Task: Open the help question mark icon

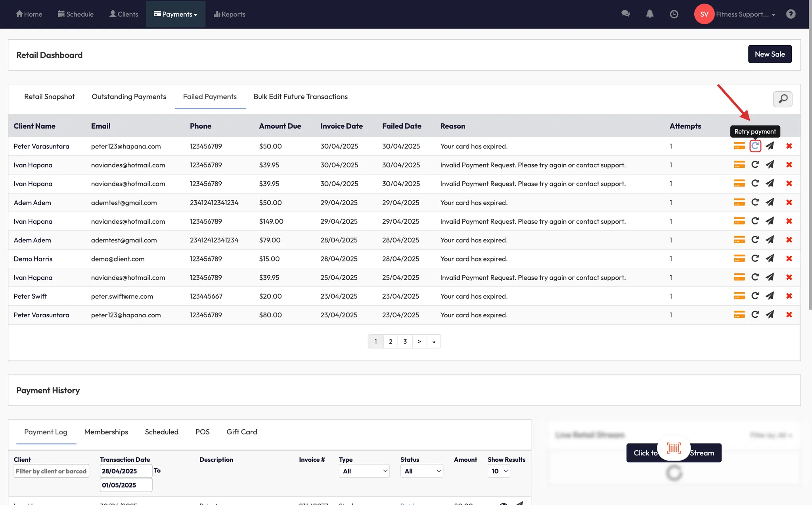Action: coord(791,14)
